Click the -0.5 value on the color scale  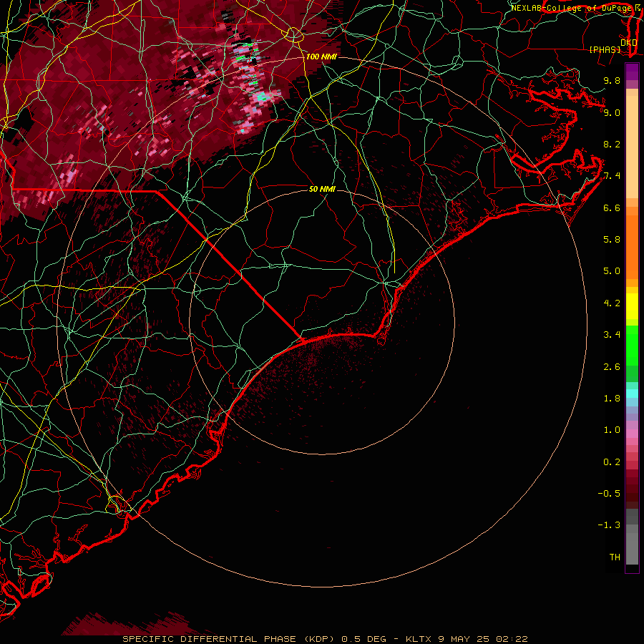pos(609,494)
